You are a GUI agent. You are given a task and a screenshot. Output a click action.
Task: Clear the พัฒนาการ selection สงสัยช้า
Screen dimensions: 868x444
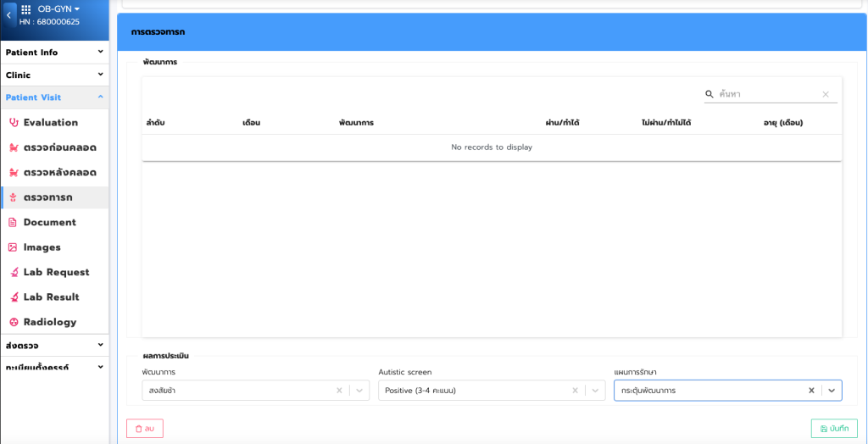[x=339, y=391]
